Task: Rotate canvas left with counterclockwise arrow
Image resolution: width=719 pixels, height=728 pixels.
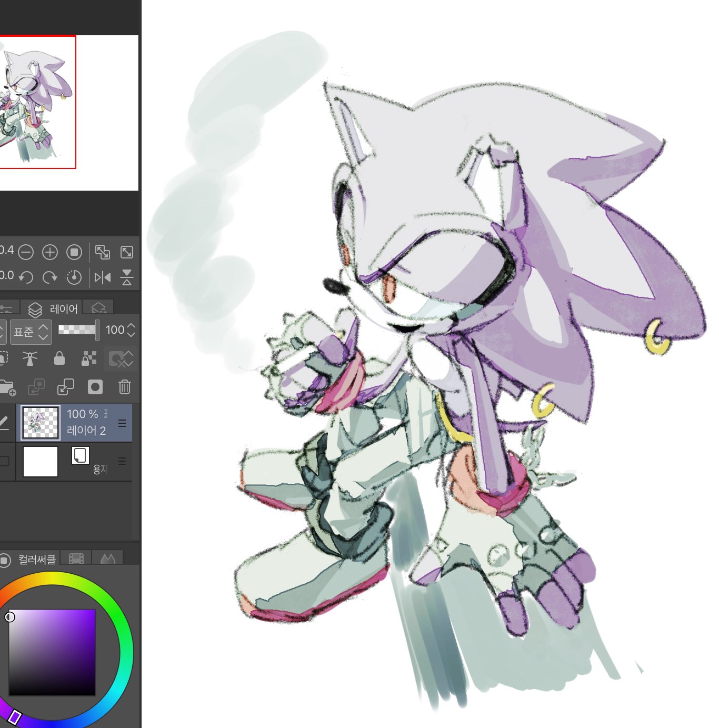Action: tap(25, 277)
